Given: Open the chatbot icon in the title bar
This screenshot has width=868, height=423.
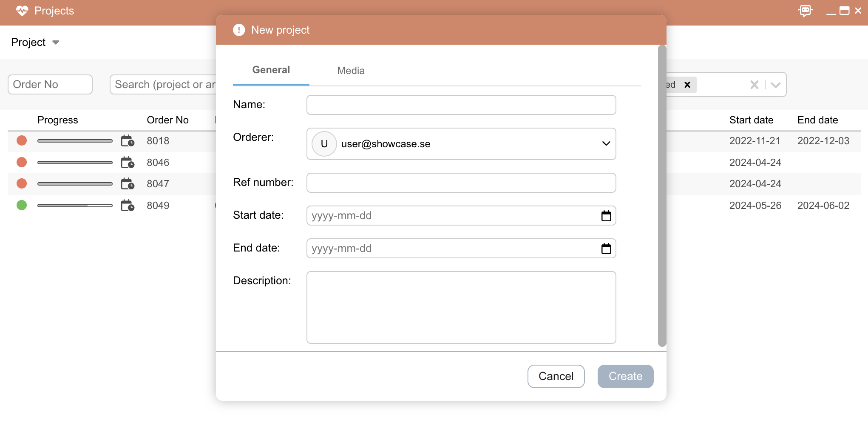Looking at the screenshot, I should coord(806,11).
